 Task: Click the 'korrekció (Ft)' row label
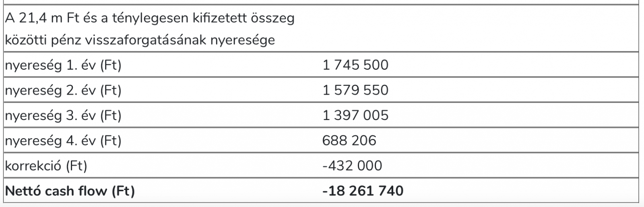pos(46,166)
